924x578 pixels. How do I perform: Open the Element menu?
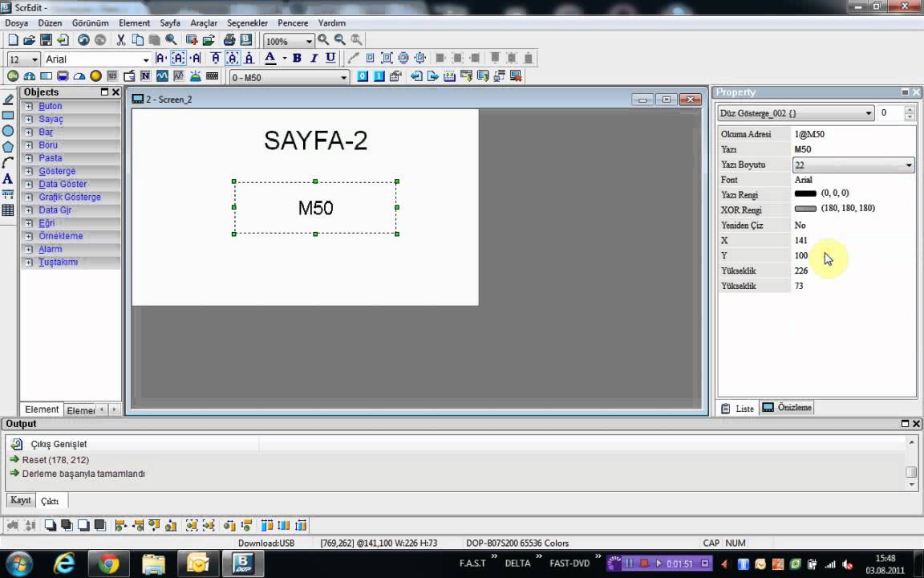click(x=135, y=23)
